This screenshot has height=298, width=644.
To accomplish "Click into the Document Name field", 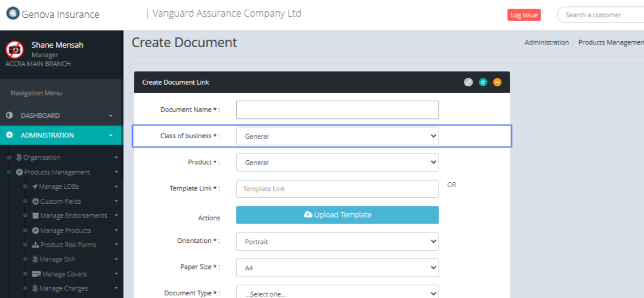I will click(x=337, y=110).
